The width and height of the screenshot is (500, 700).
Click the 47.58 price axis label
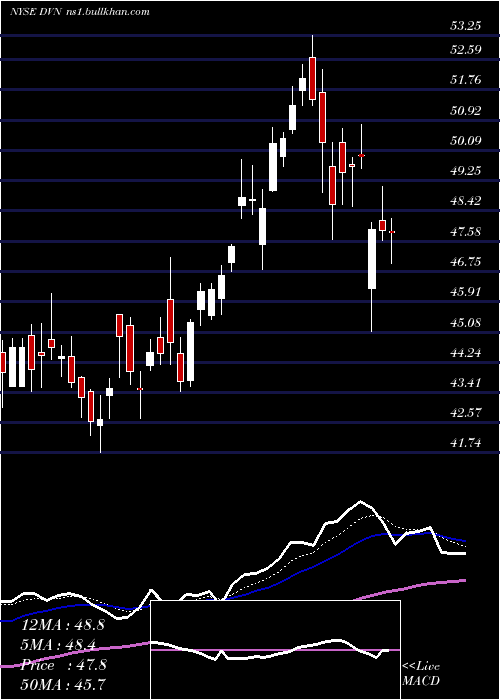point(465,231)
